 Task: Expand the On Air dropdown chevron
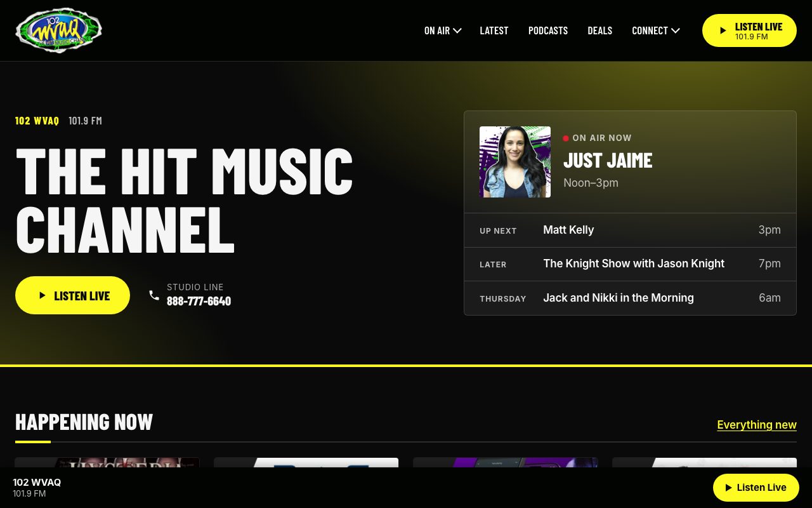click(457, 30)
